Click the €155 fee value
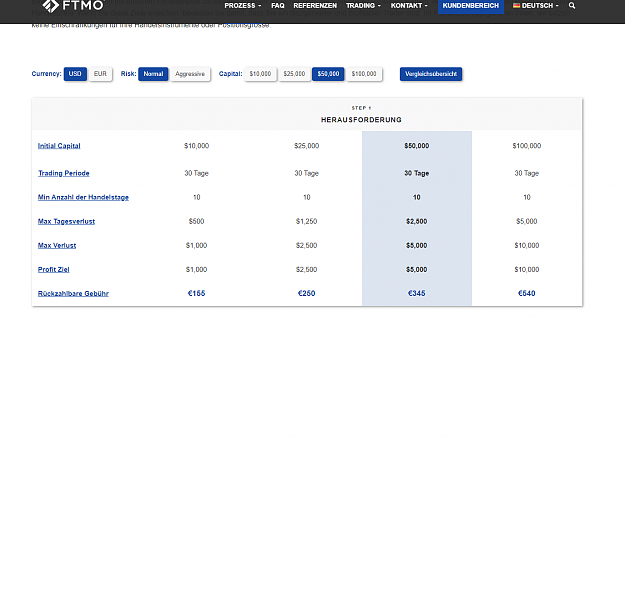The image size is (625, 606). (x=197, y=293)
